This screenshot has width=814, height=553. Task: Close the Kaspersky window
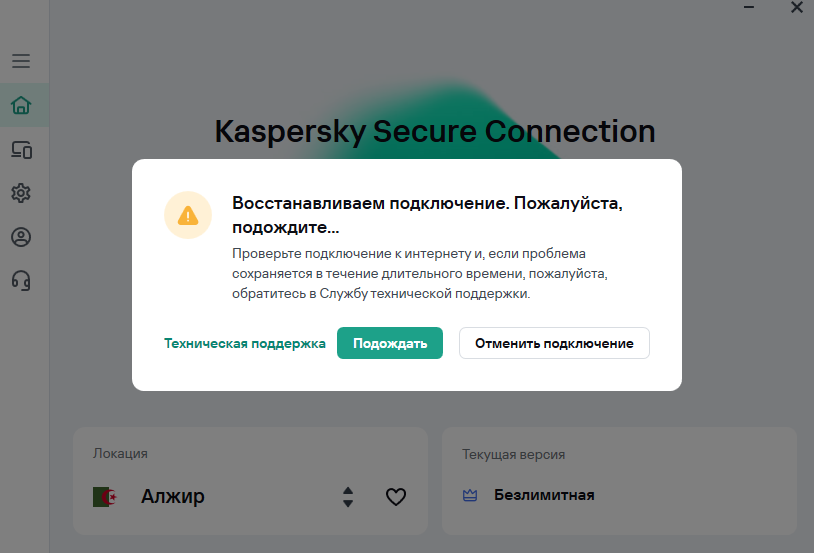point(796,8)
